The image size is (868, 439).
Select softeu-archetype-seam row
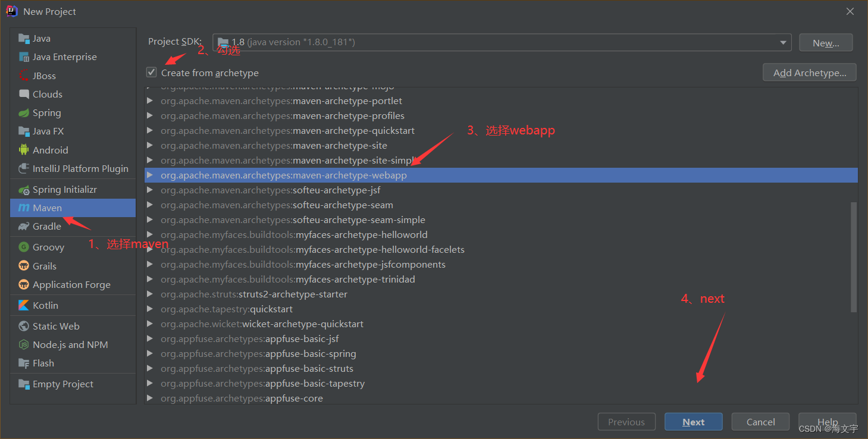coord(501,205)
